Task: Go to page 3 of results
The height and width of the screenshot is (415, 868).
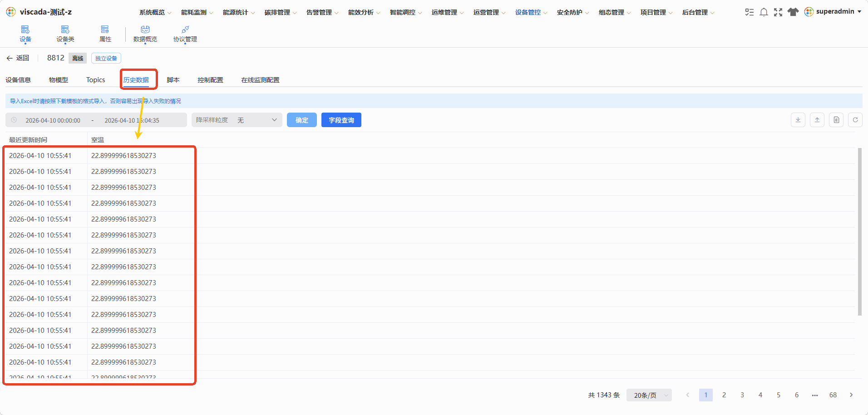Action: [x=742, y=395]
